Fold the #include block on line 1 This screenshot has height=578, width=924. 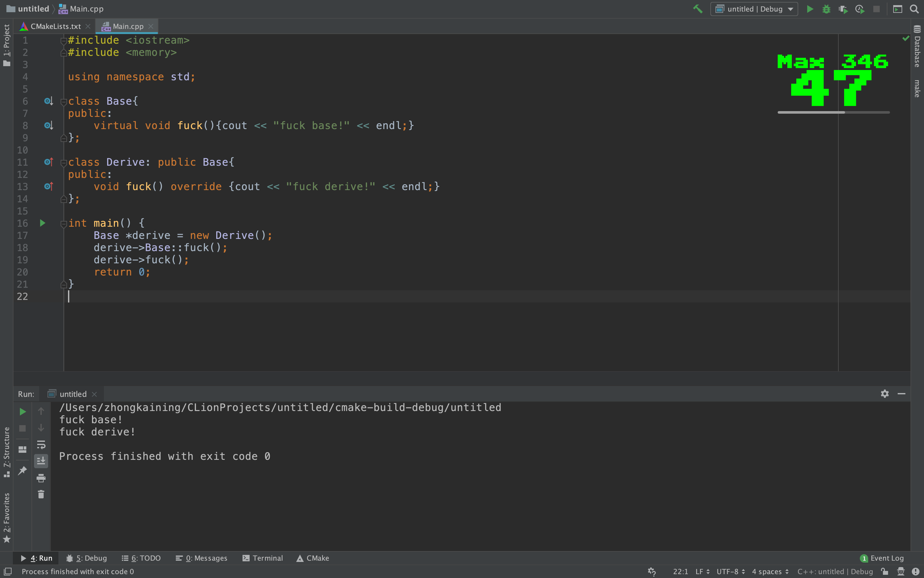(64, 40)
